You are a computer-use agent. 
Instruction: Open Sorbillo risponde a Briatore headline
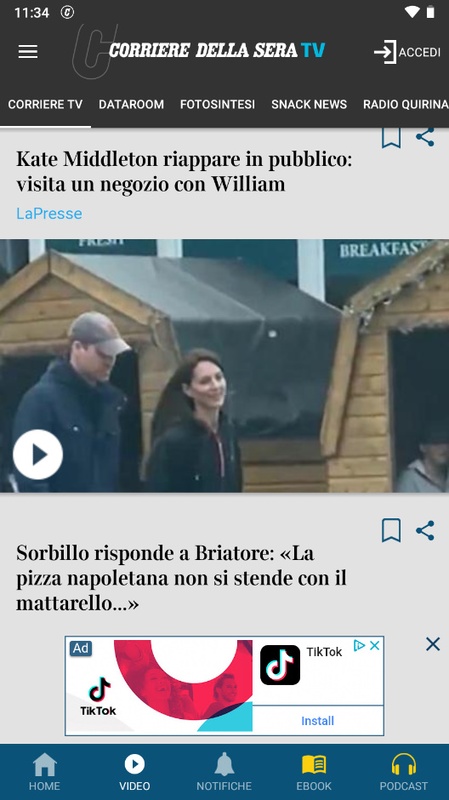181,578
